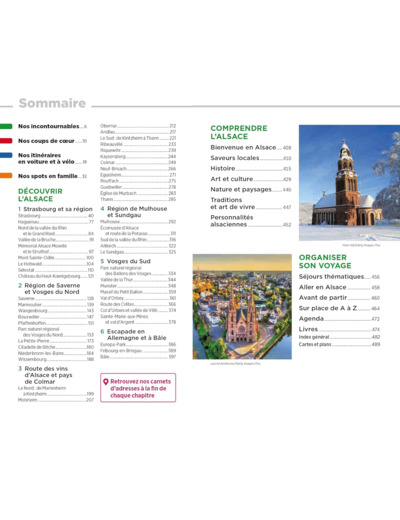Select 'Nature et paysages' entry
400x520 pixels.
(x=251, y=189)
